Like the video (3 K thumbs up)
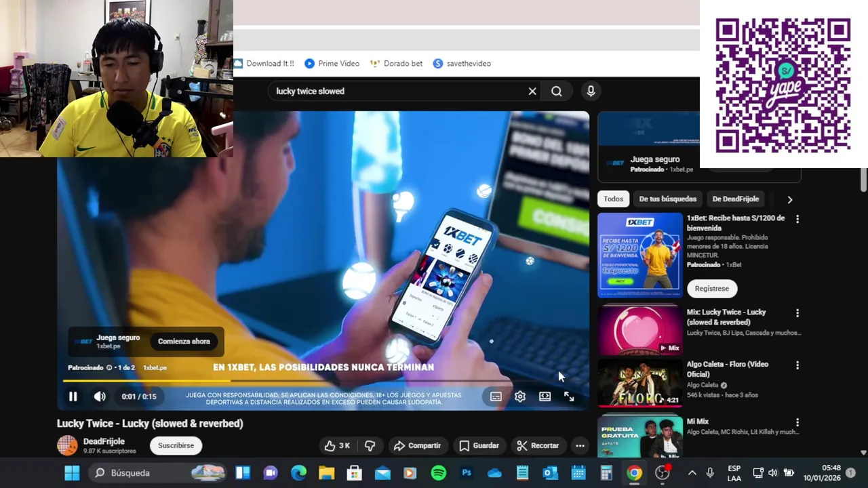Viewport: 868px width, 488px height. coord(337,445)
